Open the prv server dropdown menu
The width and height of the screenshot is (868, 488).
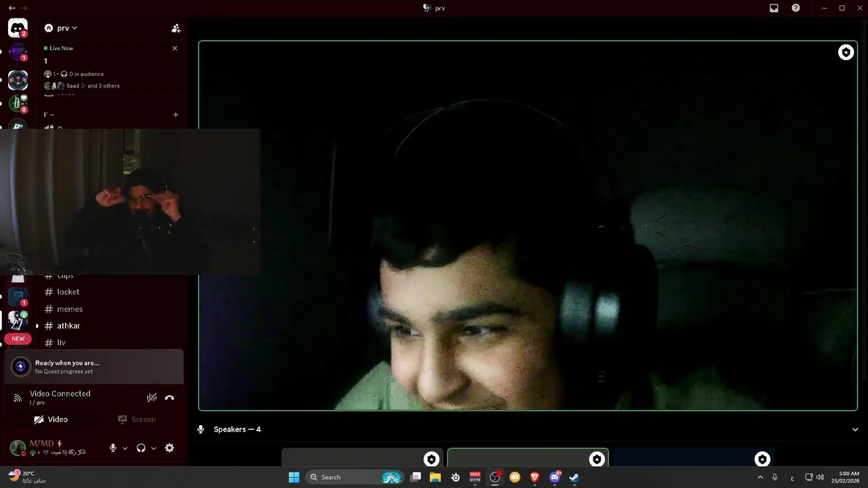click(x=61, y=28)
